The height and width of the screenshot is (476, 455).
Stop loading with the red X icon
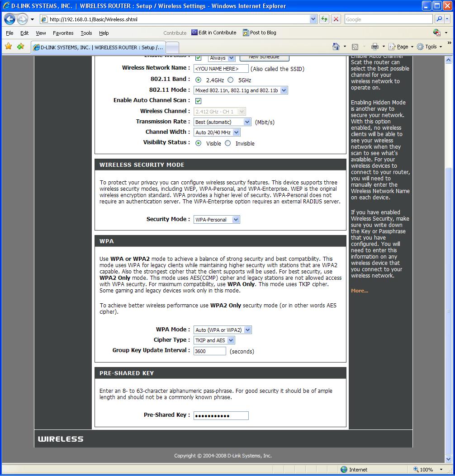(x=336, y=19)
